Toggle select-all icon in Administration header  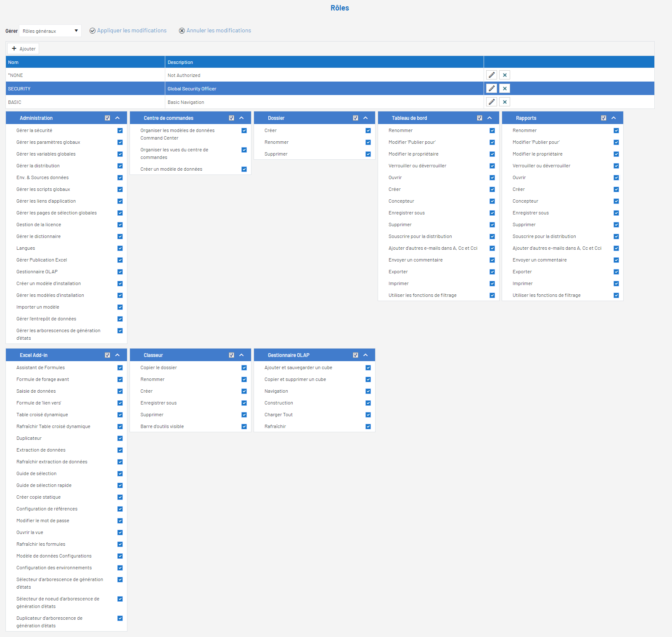[x=107, y=118]
